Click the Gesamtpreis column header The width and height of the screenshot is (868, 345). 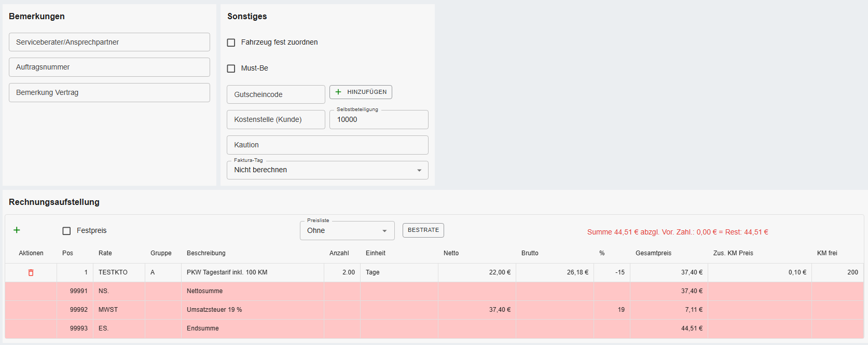coord(653,253)
